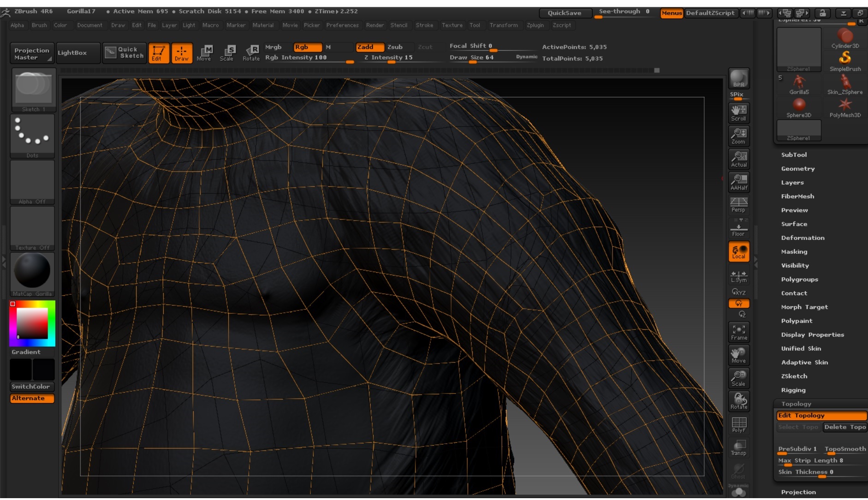Viewport: 868px width, 500px height.
Task: Open the Preferences menu
Action: coord(342,25)
